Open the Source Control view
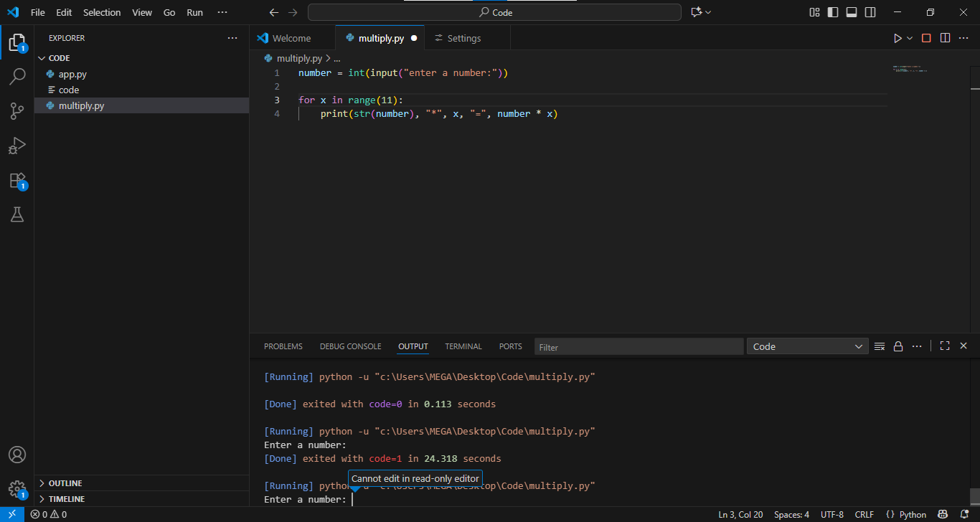This screenshot has width=980, height=522. [x=17, y=110]
